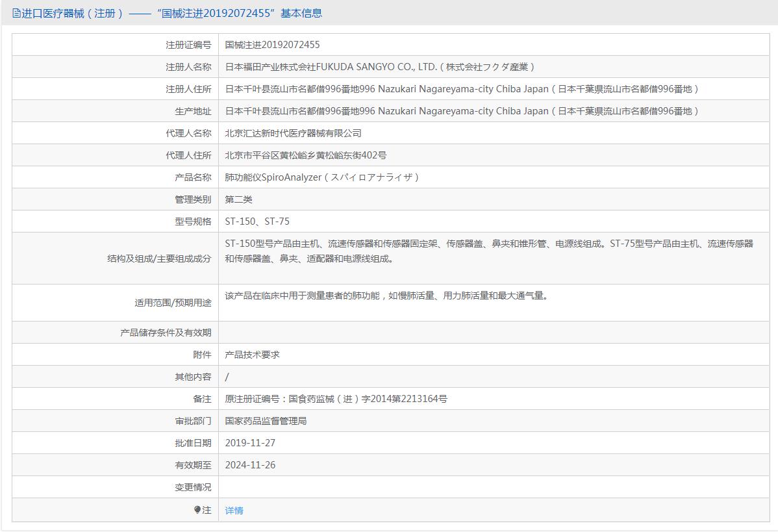Click the attachment value 产品技术要求

pos(252,355)
